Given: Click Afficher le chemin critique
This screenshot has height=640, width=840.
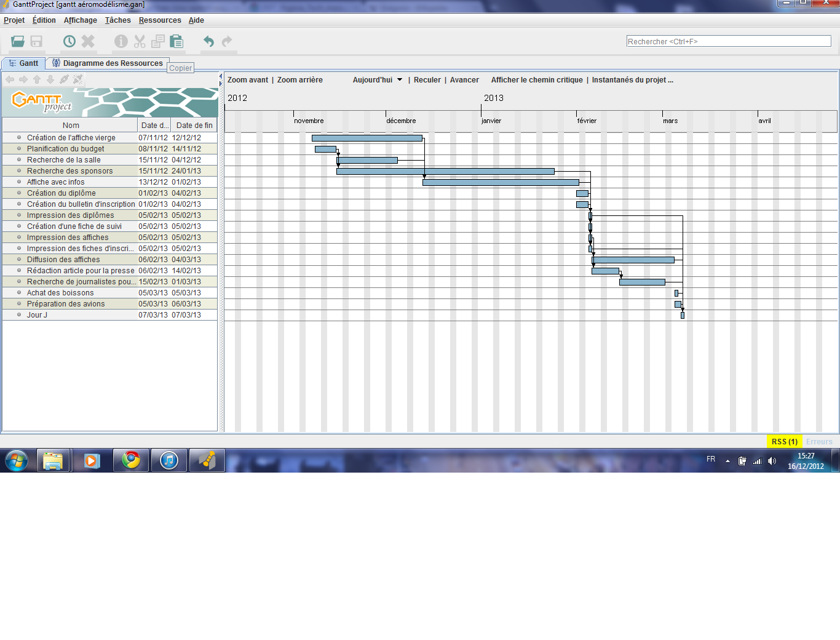Looking at the screenshot, I should point(537,80).
